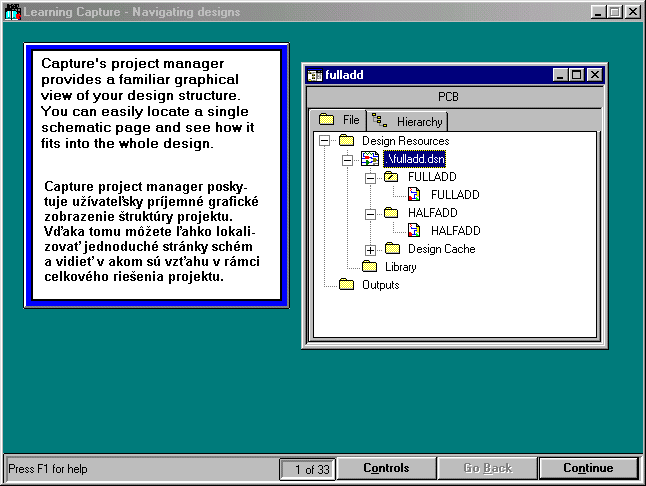Click the FULLADD schematic folder icon
This screenshot has height=486, width=646.
coord(392,177)
